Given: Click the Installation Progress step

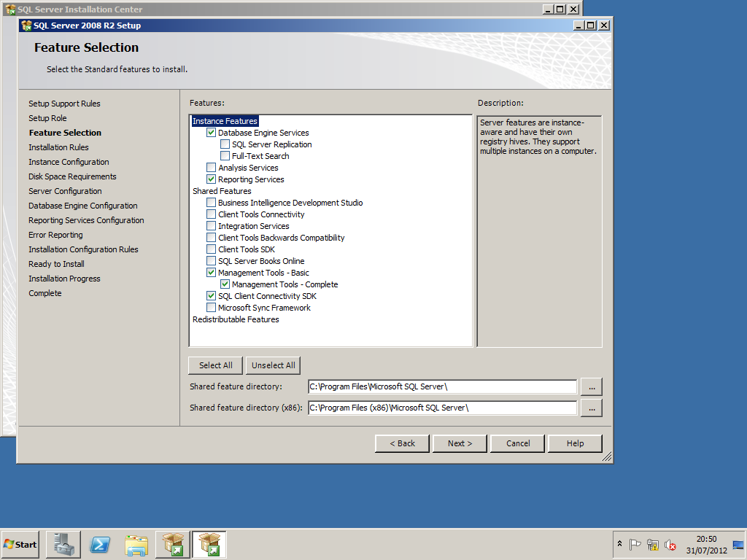Looking at the screenshot, I should 64,279.
